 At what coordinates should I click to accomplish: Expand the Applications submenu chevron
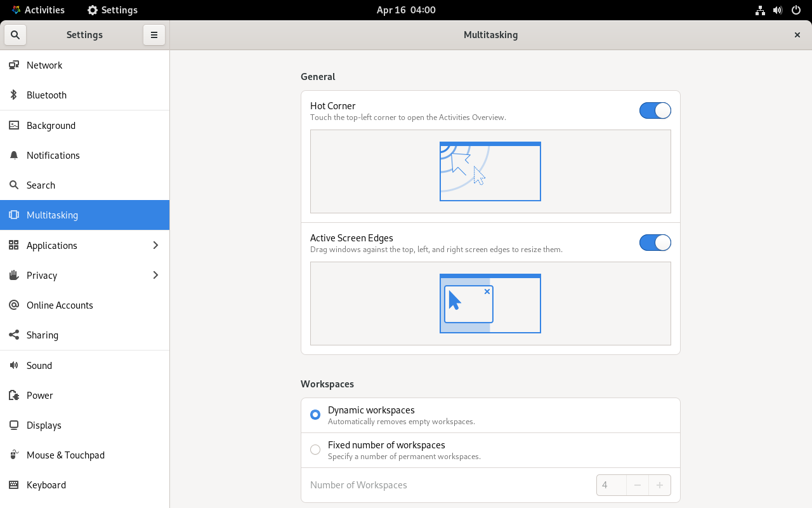(155, 246)
